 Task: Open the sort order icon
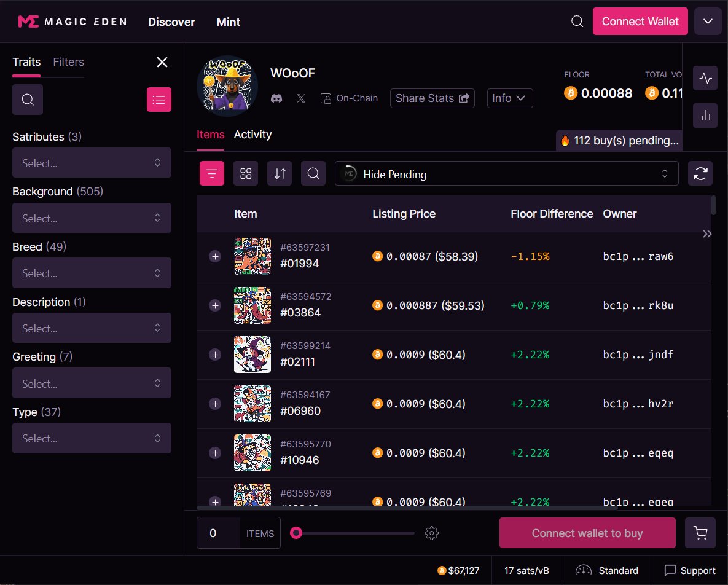click(x=280, y=174)
